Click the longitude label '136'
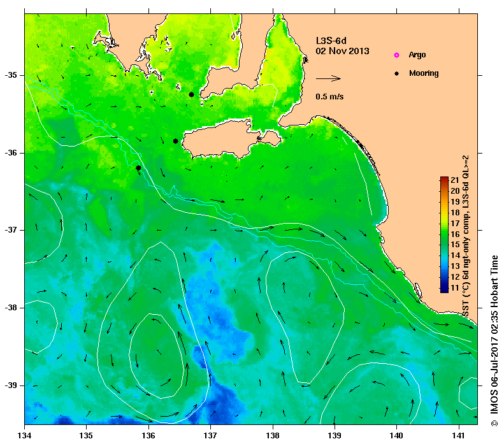504x446 pixels. pos(148,436)
